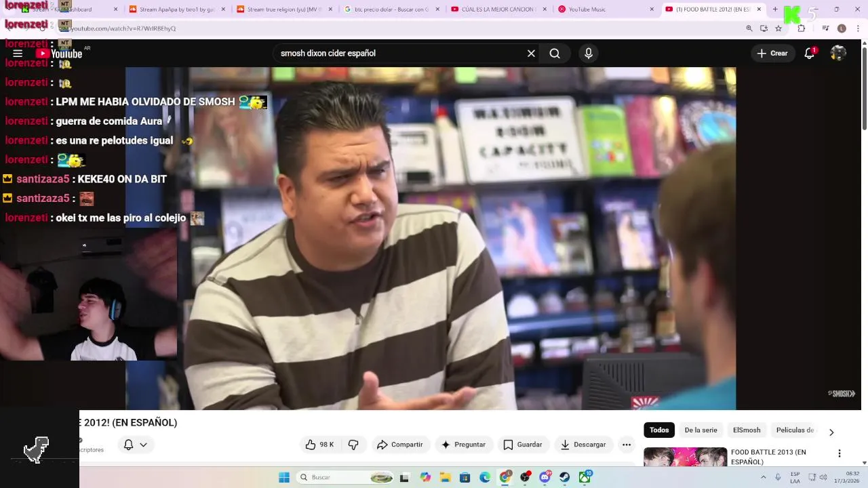Launch Copilot from the taskbar
The height and width of the screenshot is (488, 868).
coord(425,477)
